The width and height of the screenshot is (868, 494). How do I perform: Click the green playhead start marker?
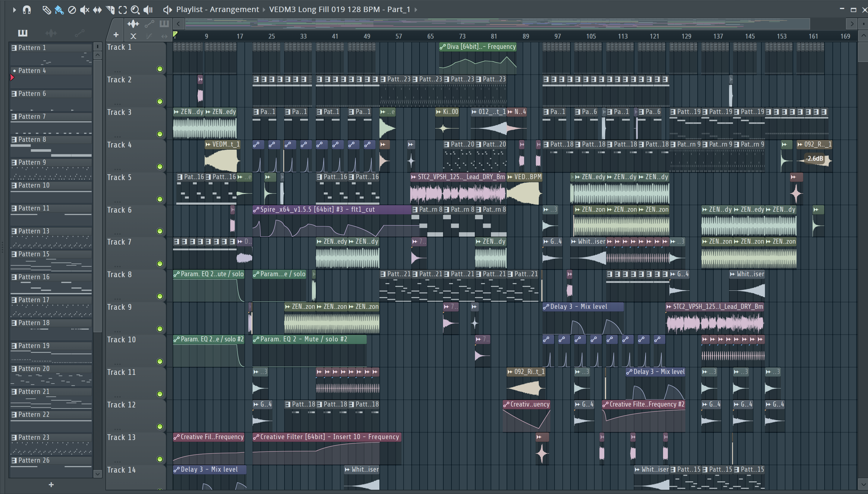click(x=175, y=34)
